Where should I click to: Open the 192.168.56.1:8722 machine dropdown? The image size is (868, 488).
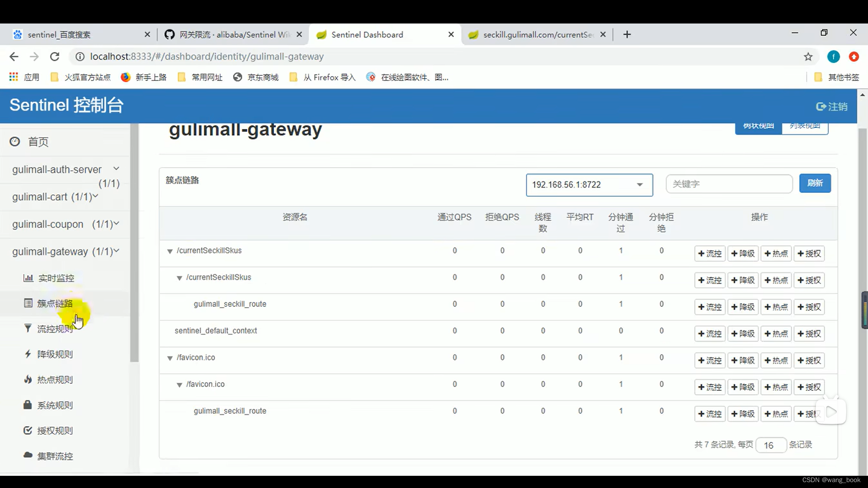pos(589,185)
